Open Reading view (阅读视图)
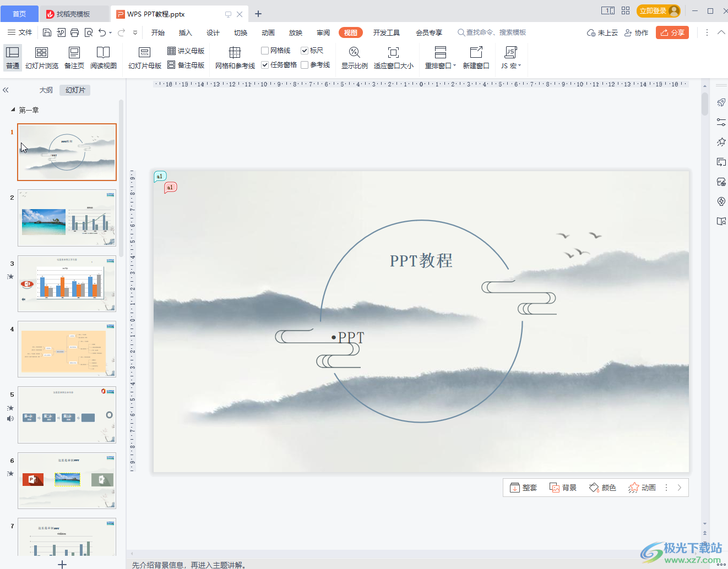728x569 pixels. pos(104,58)
